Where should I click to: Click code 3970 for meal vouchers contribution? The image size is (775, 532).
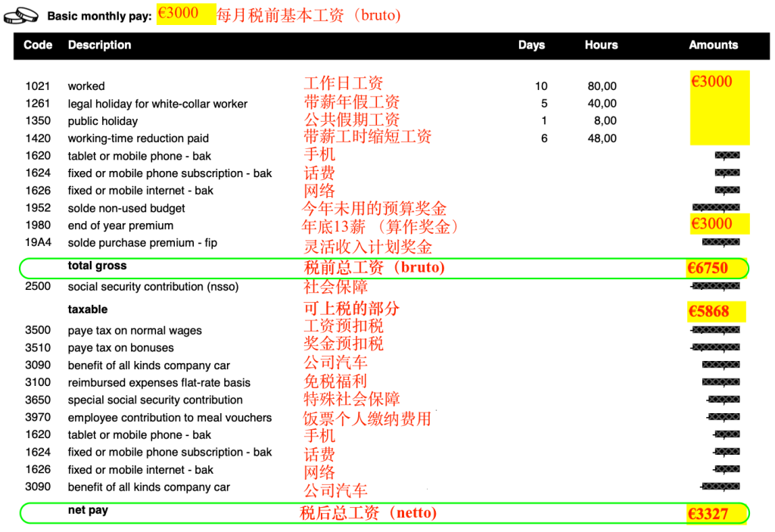pyautogui.click(x=38, y=418)
